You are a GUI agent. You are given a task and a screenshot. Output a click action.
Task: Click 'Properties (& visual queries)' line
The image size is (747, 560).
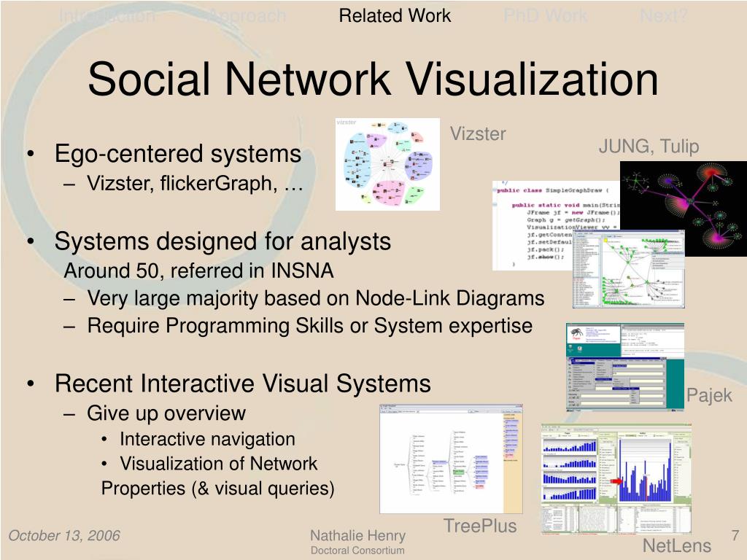click(217, 488)
